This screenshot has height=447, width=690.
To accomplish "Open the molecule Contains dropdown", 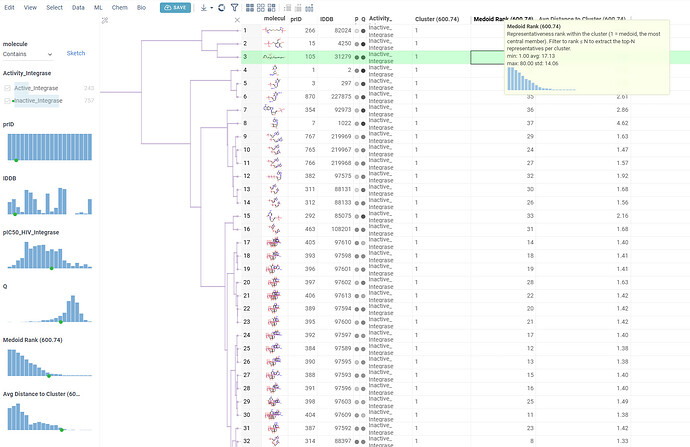I will [x=28, y=54].
